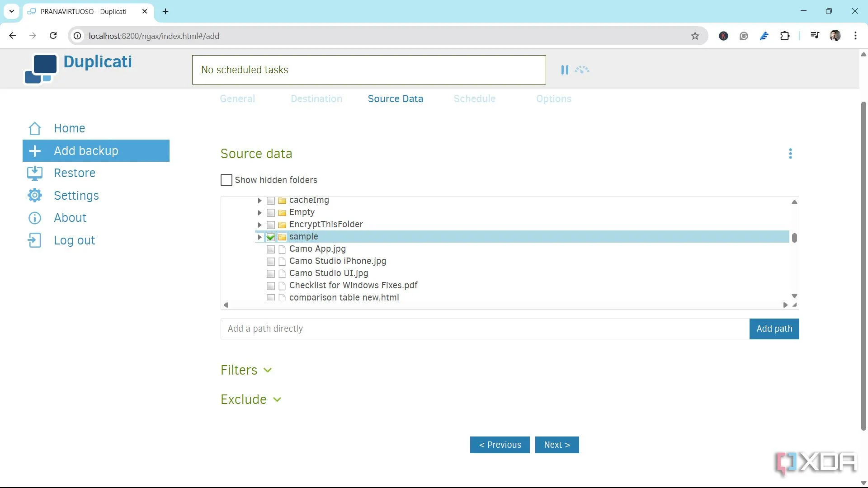868x488 pixels.
Task: Click the Add a path directly field
Action: [484, 329]
